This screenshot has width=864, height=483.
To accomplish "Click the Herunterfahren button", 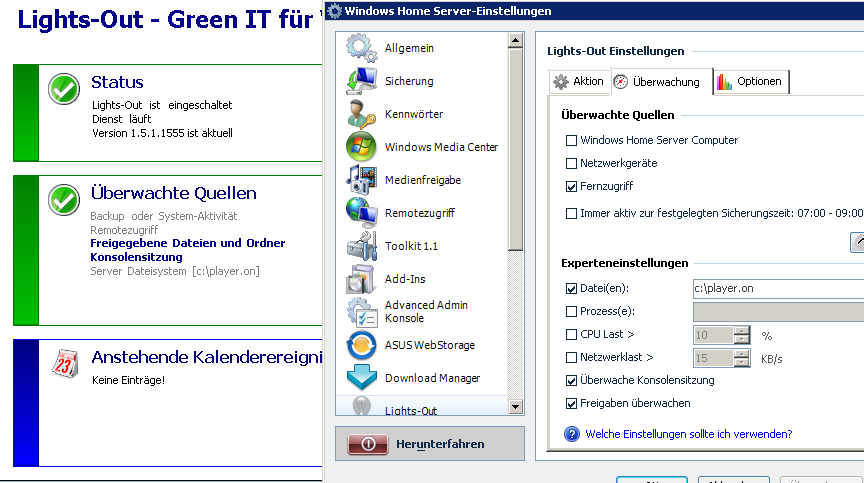I will pos(429,444).
